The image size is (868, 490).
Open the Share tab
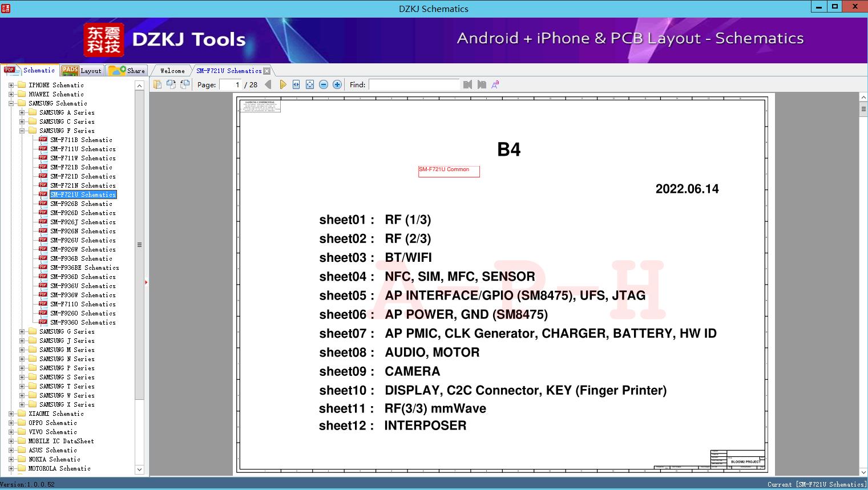[x=127, y=71]
